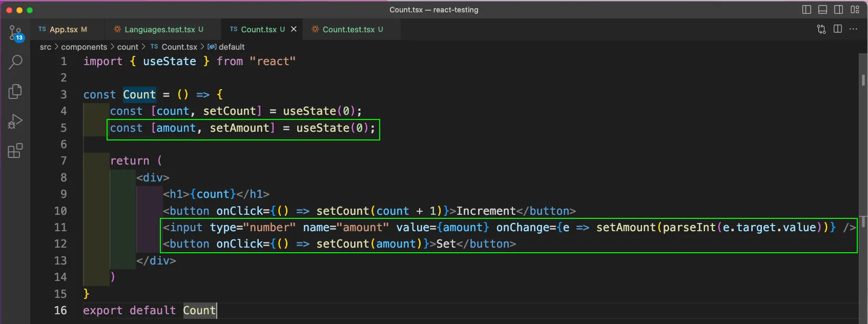This screenshot has width=868, height=324.
Task: Click the green fullscreen window button
Action: tap(30, 10)
